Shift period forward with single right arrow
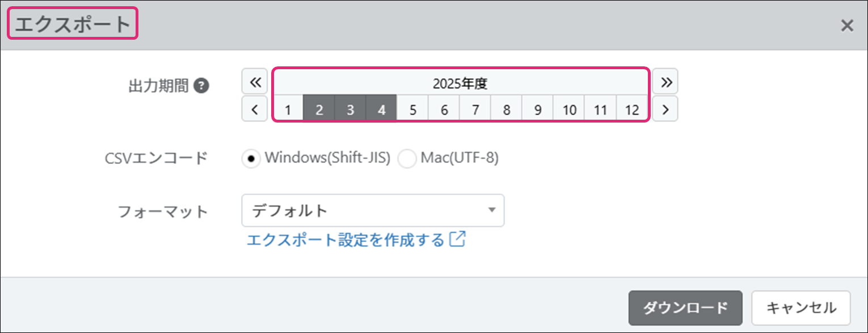 (665, 109)
